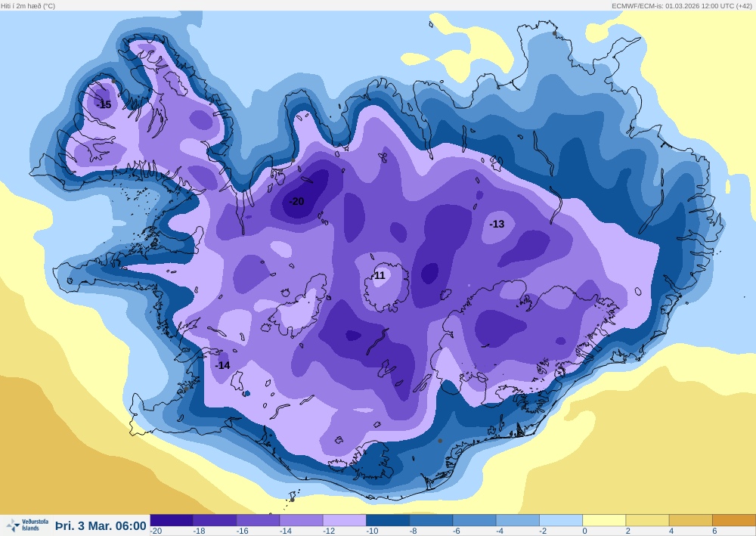Click the 2 legend scale label
The image size is (756, 536).
point(628,531)
